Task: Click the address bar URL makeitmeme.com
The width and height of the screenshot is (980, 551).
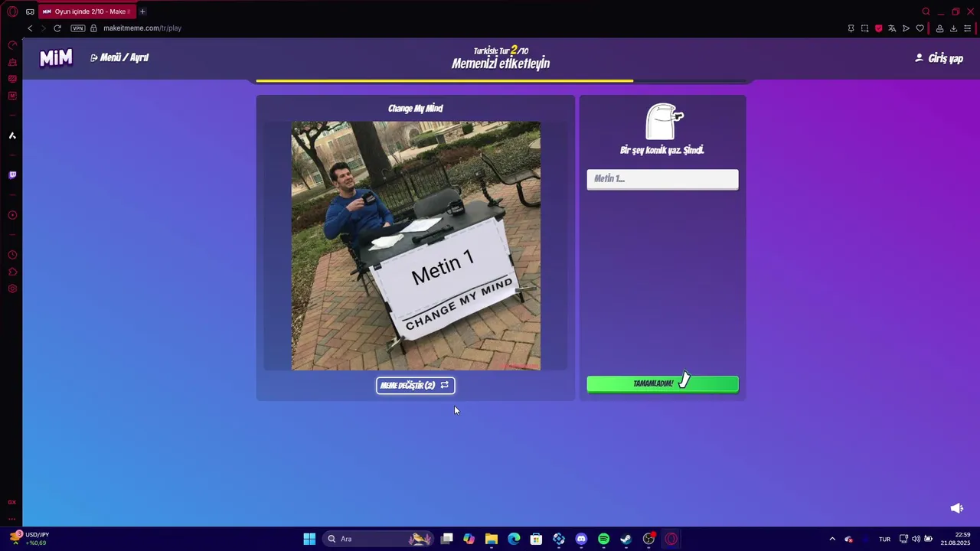Action: 142,28
